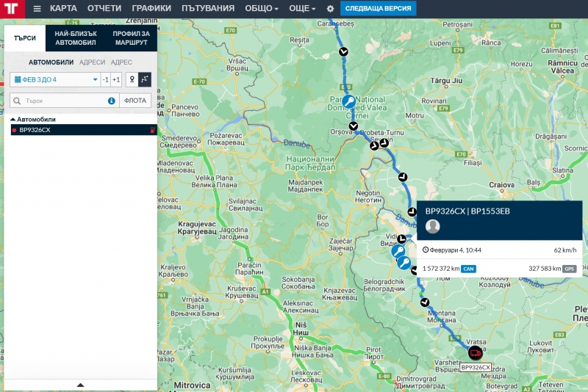
Task: Click the 327 583 km GPS distance
Action: (x=545, y=269)
